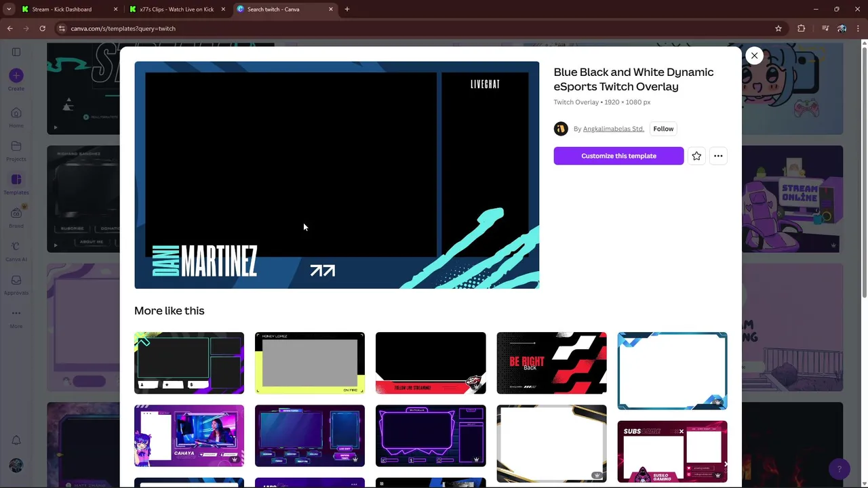Open More menu in Canva sidebar
868x488 pixels.
click(x=16, y=317)
